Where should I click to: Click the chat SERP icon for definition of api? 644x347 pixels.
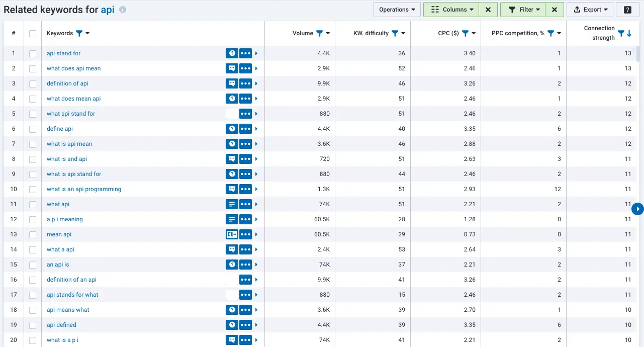[x=232, y=83]
